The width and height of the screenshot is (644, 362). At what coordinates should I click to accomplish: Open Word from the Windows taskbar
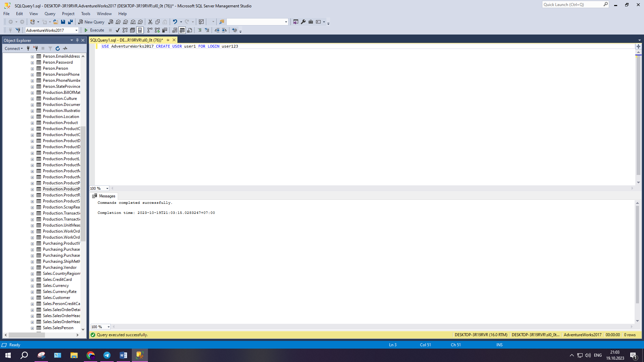(123, 355)
